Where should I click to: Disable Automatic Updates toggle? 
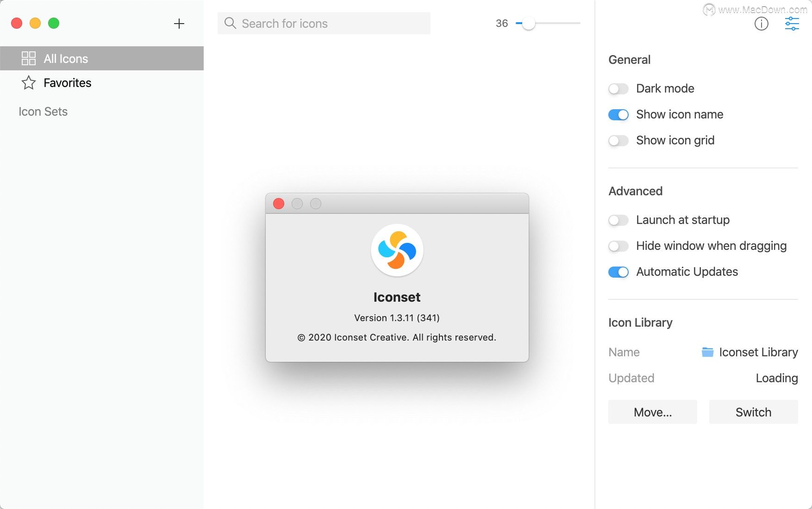(x=618, y=272)
